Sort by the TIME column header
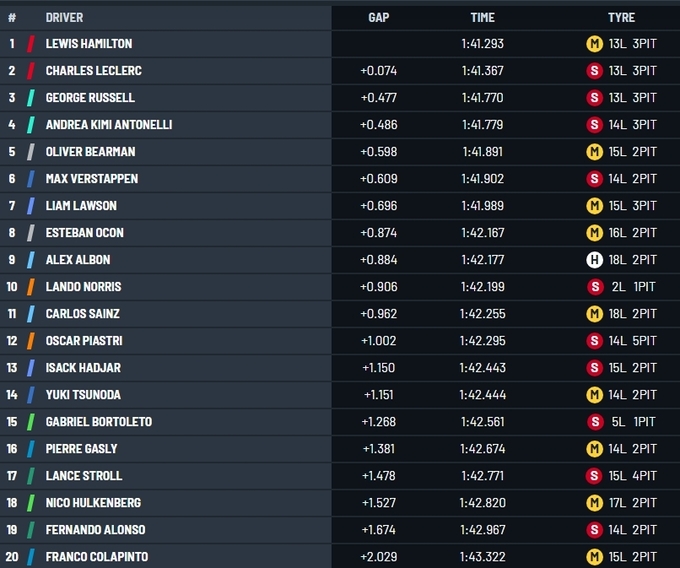 point(482,18)
